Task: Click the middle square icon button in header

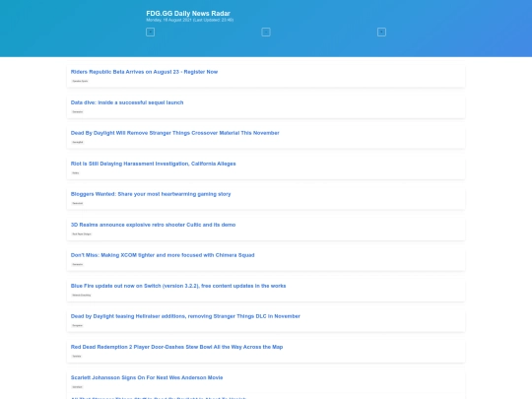Action: [266, 33]
